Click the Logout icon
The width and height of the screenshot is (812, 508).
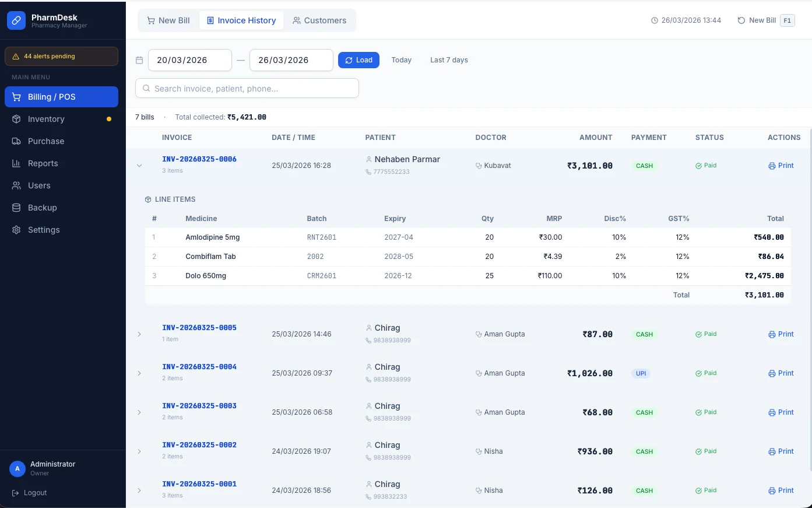point(16,493)
